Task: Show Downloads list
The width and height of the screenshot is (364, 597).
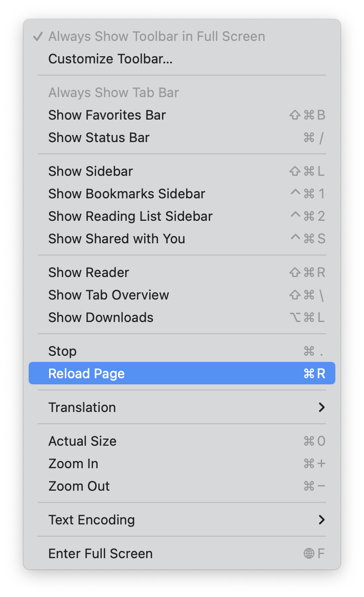Action: coord(101,318)
